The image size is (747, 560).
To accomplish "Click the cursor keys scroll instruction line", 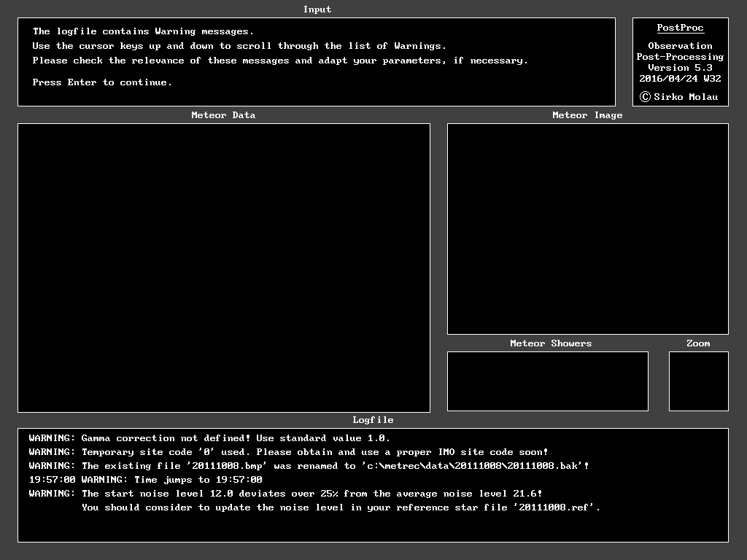I will [x=239, y=46].
